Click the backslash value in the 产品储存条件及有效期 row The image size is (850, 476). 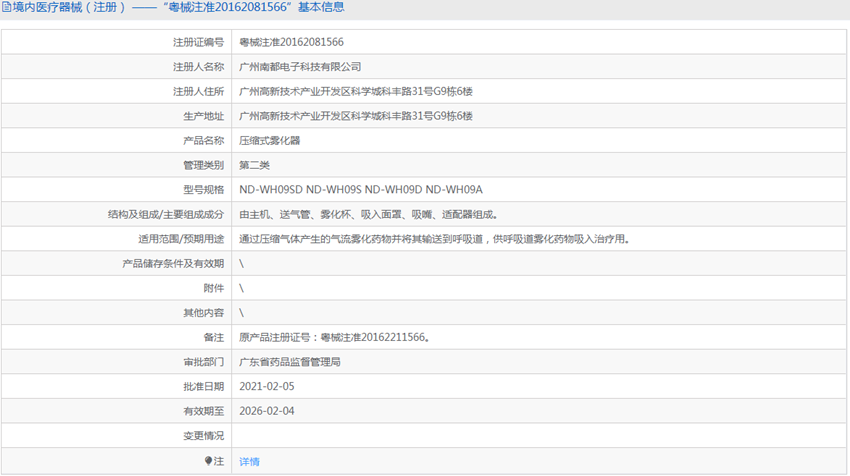pyautogui.click(x=241, y=263)
